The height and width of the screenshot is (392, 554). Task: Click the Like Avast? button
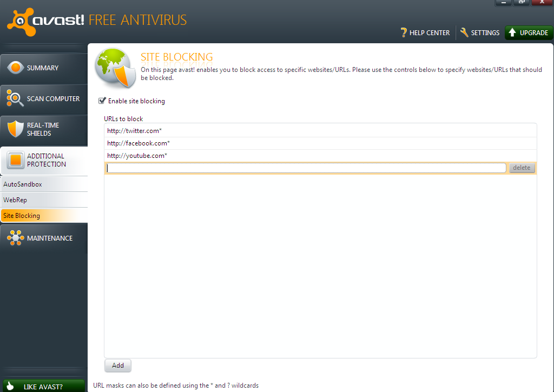click(44, 386)
